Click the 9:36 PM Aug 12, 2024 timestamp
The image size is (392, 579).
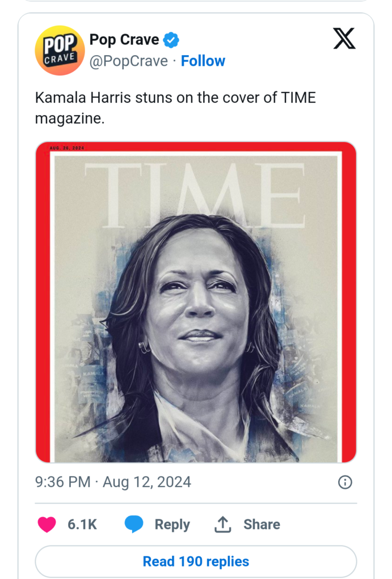click(113, 482)
